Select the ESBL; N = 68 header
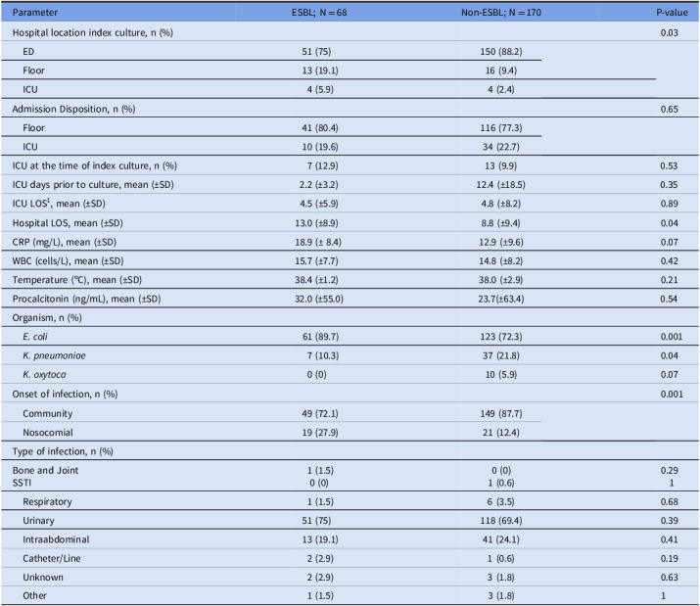The height and width of the screenshot is (606, 700). click(x=319, y=13)
